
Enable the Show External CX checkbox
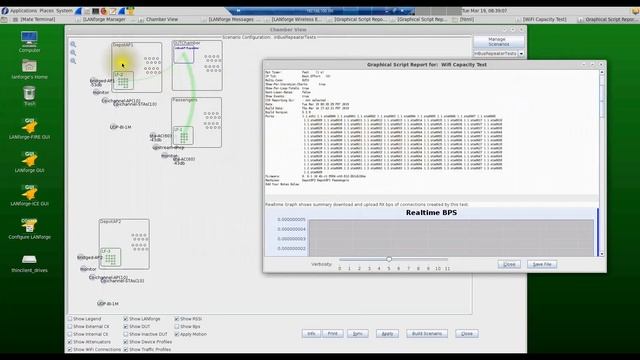click(70, 327)
